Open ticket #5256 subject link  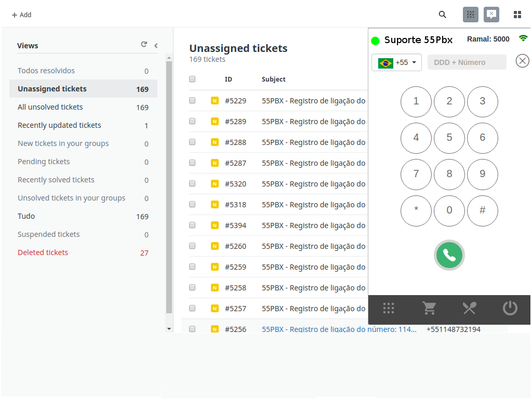(339, 329)
